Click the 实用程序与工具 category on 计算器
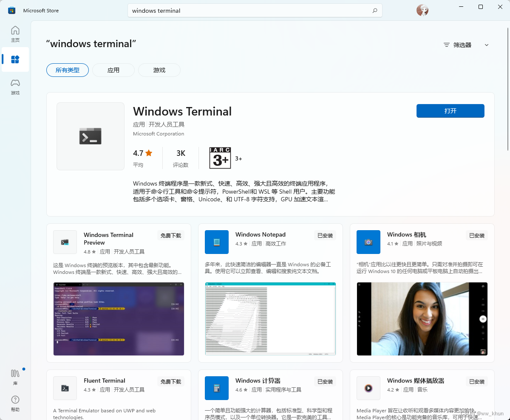The image size is (510, 420). [283, 390]
